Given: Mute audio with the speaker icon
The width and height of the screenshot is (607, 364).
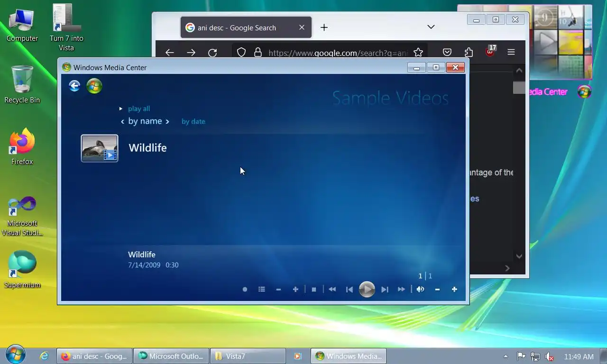Looking at the screenshot, I should 420,289.
